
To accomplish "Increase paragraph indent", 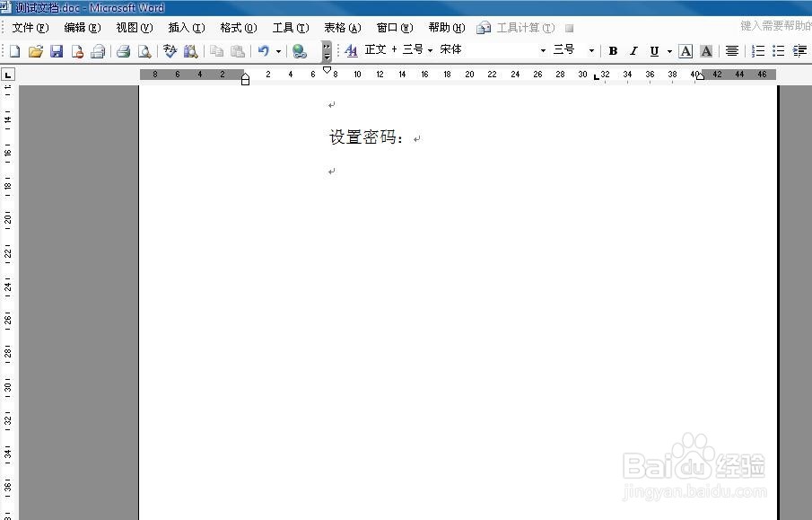I will click(x=799, y=51).
